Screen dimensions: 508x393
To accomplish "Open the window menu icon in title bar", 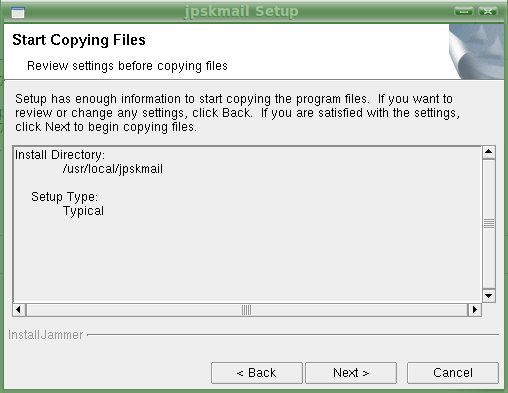I will [x=18, y=13].
